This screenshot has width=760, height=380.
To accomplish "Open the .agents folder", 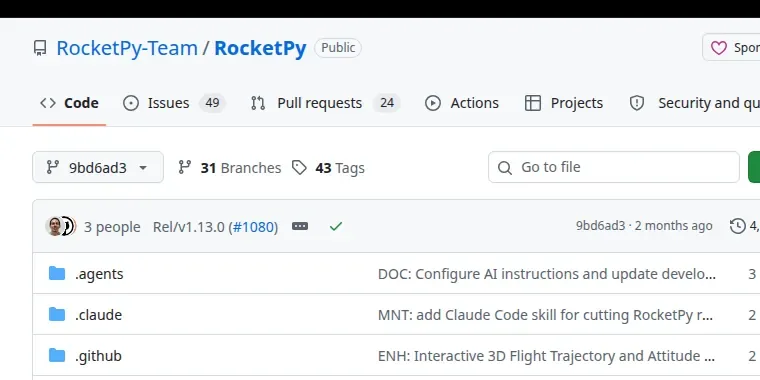I will point(99,274).
